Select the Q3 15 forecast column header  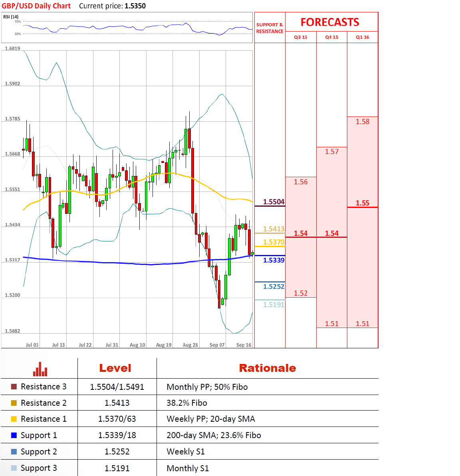301,37
